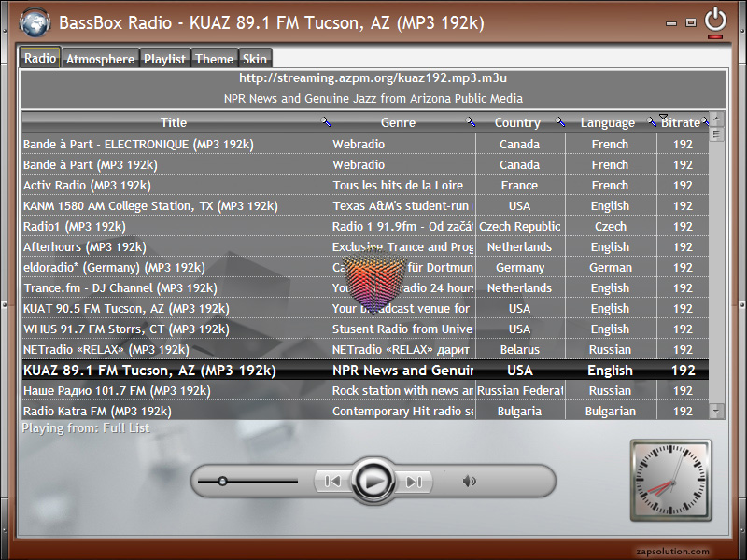Click the Bulgarian language cell
747x560 pixels.
click(611, 411)
